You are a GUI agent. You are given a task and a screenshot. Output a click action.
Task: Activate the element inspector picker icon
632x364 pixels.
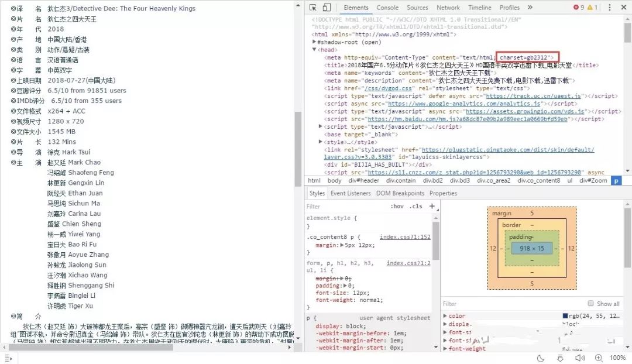pos(312,7)
